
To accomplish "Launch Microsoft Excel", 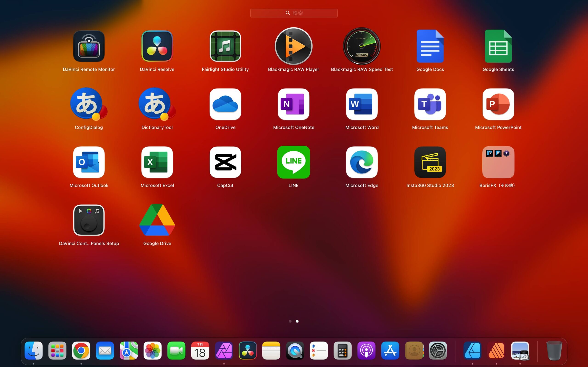I will 157,162.
